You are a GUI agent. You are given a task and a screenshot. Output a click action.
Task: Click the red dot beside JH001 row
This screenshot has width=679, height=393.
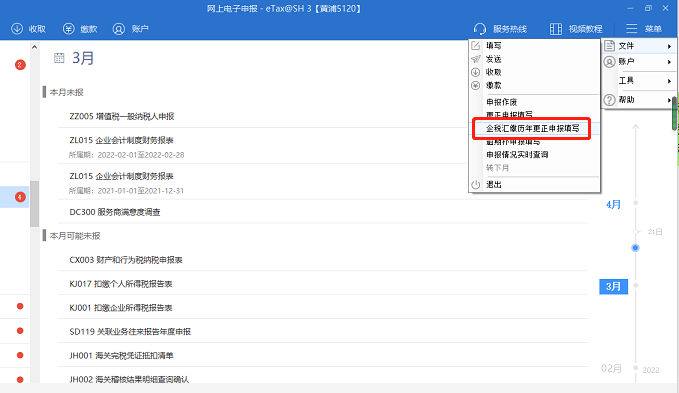20,355
